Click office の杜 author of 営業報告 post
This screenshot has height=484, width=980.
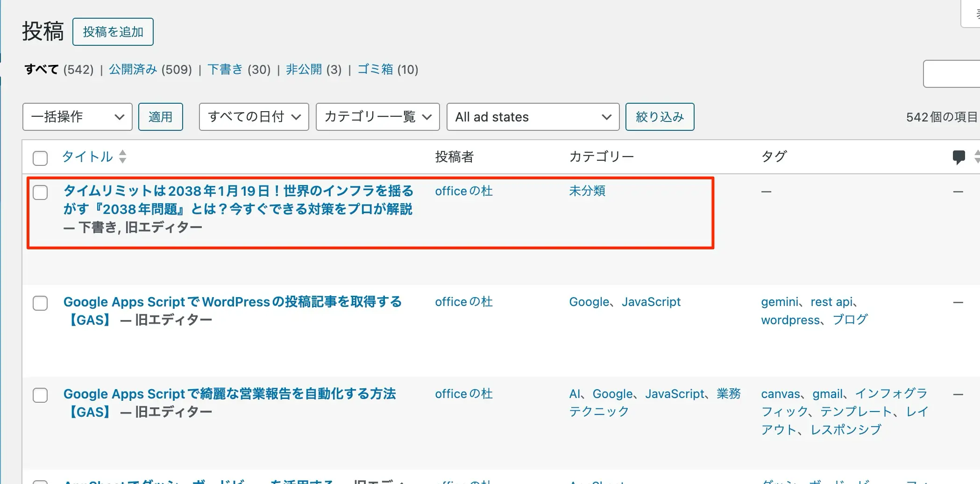(x=464, y=394)
